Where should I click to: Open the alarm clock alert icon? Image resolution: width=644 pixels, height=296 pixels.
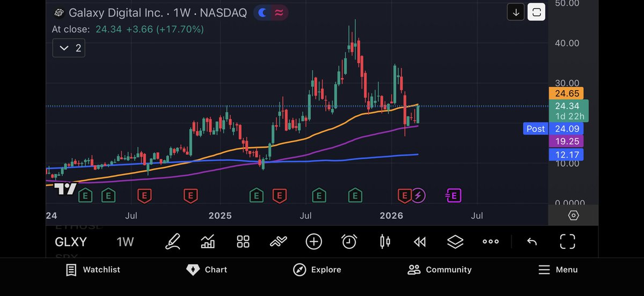coord(349,242)
